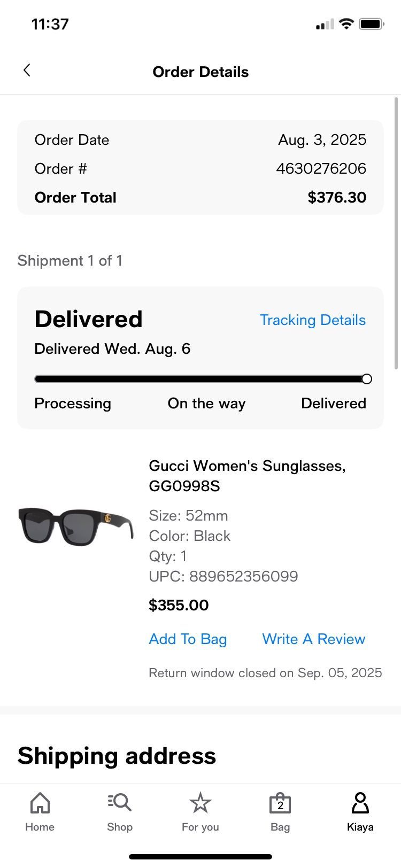Tap the Order Details header title
The image size is (401, 868).
point(200,72)
